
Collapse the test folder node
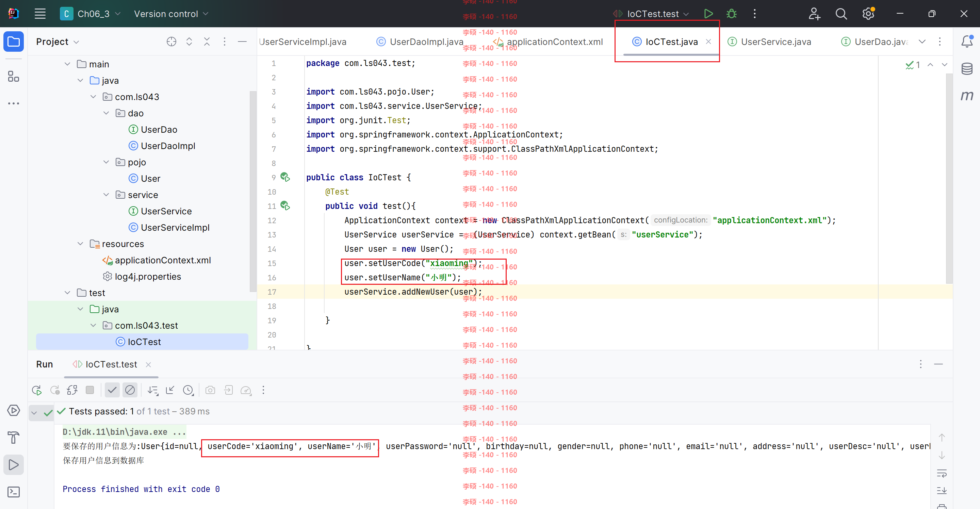tap(67, 293)
